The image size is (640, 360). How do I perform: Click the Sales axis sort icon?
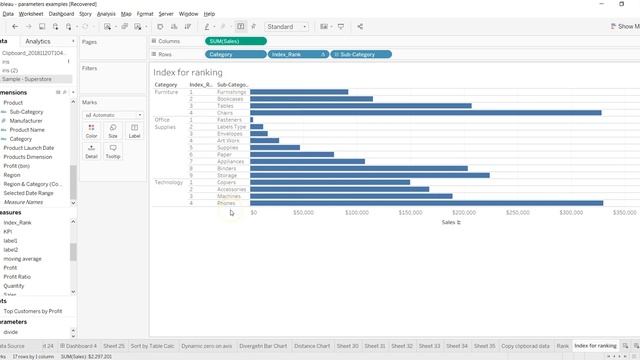coord(459,222)
